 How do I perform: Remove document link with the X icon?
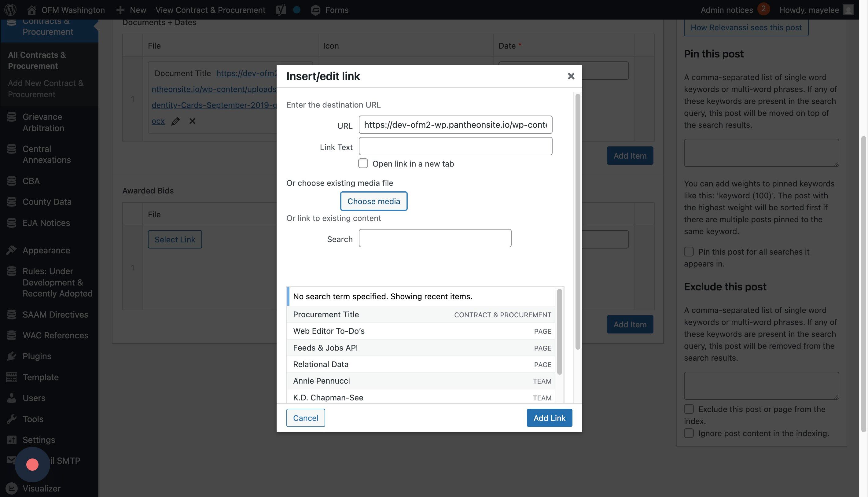[192, 121]
